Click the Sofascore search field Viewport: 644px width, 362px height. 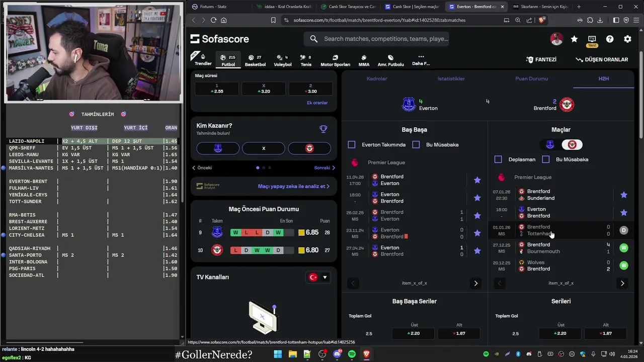(376, 39)
